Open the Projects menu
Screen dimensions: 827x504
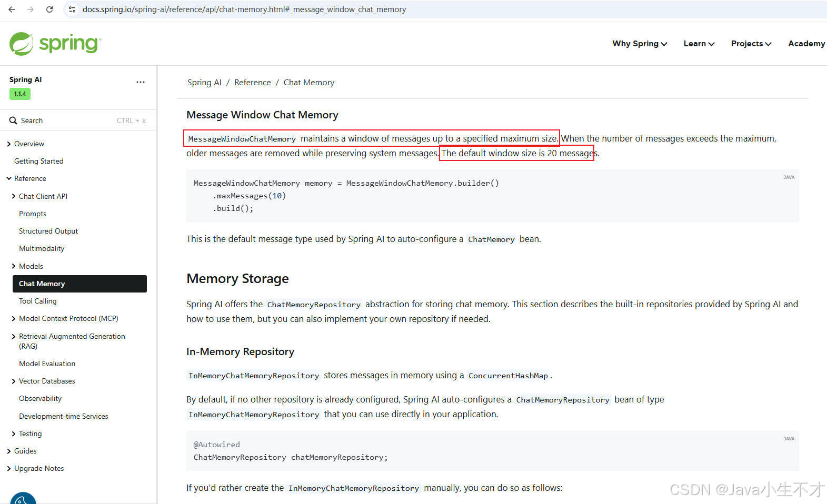pyautogui.click(x=751, y=44)
